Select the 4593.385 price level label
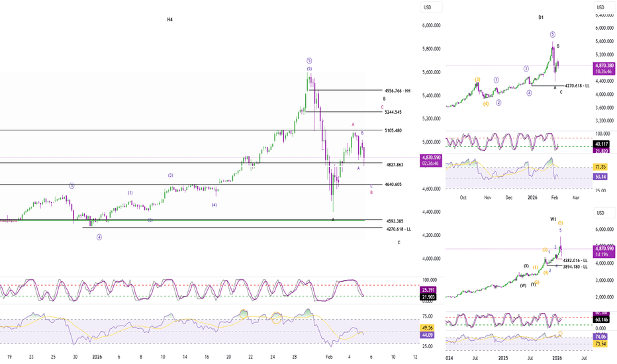Screen dimensions: 617x364 tap(395, 221)
